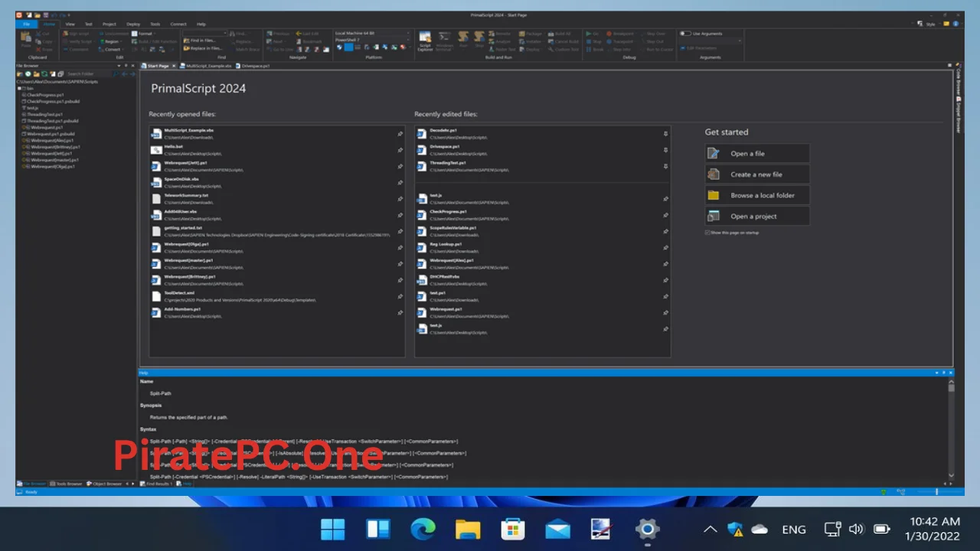Click the Go debug command
The width and height of the screenshot is (980, 551).
click(593, 34)
